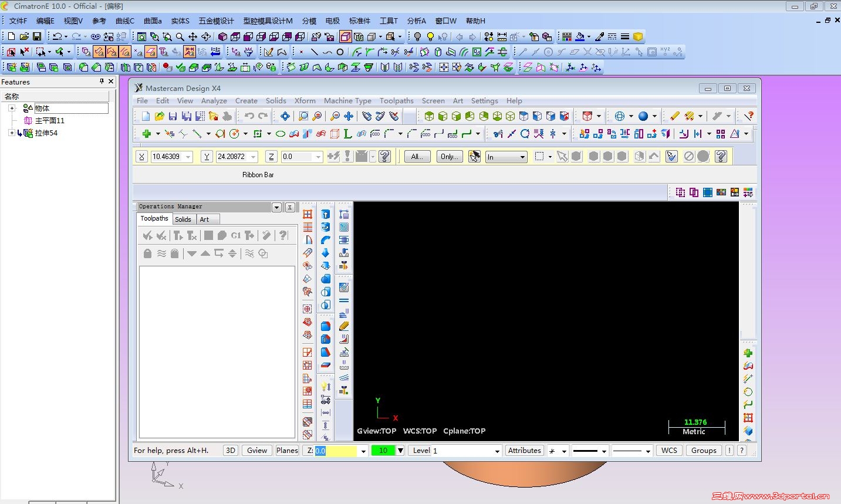Click Mastercam's blue Fit-to-screen icon
The height and width of the screenshot is (504, 841).
[285, 116]
